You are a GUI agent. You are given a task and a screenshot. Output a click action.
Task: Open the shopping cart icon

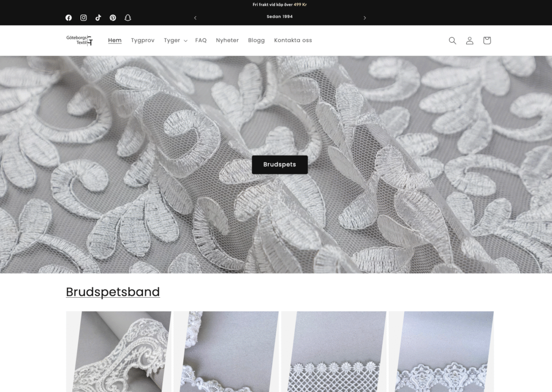(487, 40)
